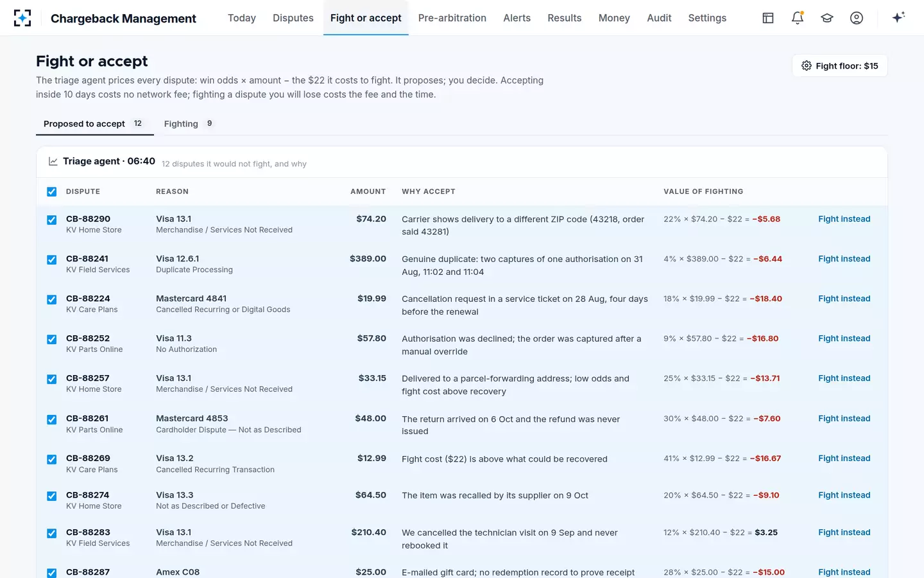Open the layout panel icon in header

click(768, 18)
